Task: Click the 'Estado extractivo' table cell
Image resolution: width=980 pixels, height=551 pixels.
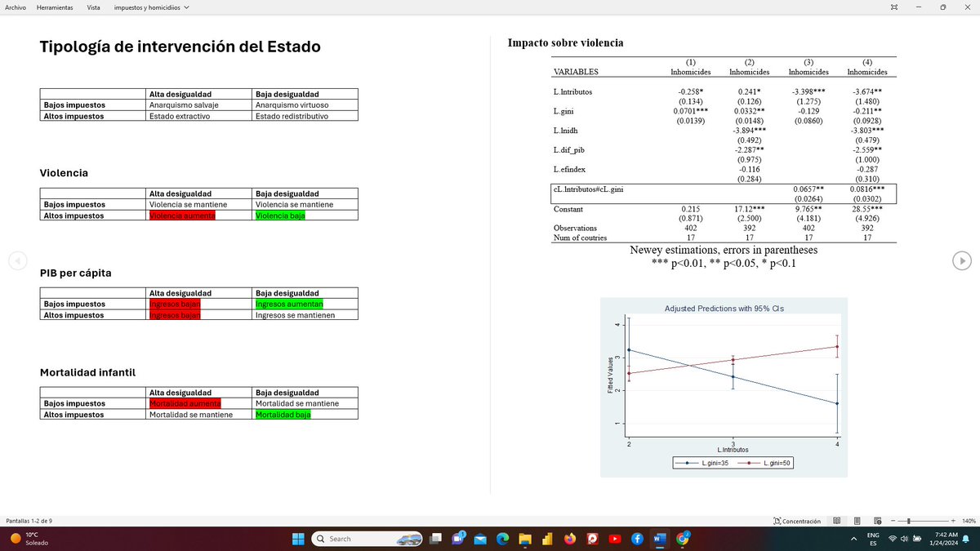Action: (200, 116)
